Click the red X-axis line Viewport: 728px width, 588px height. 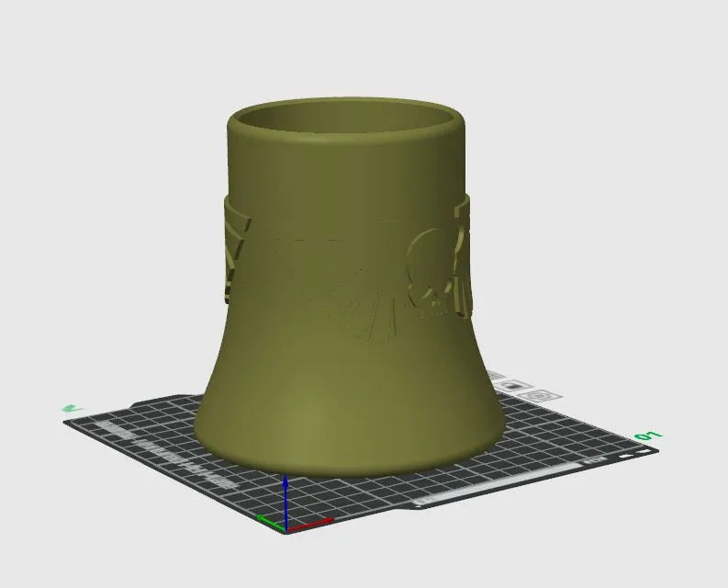309,525
